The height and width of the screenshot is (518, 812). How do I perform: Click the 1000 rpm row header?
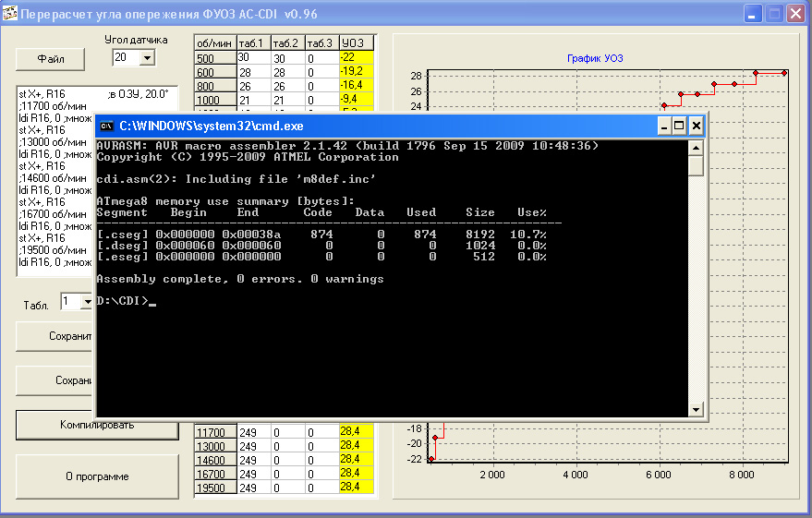(215, 100)
